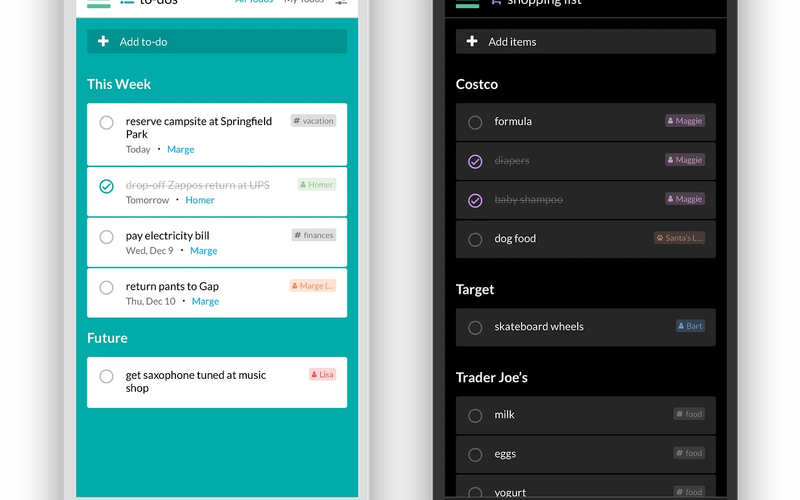Click Marge under pay electricity bill
800x500 pixels.
[204, 251]
